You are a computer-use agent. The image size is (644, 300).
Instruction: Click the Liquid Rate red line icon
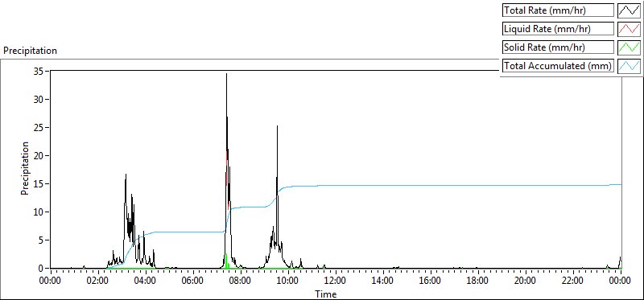pyautogui.click(x=630, y=28)
